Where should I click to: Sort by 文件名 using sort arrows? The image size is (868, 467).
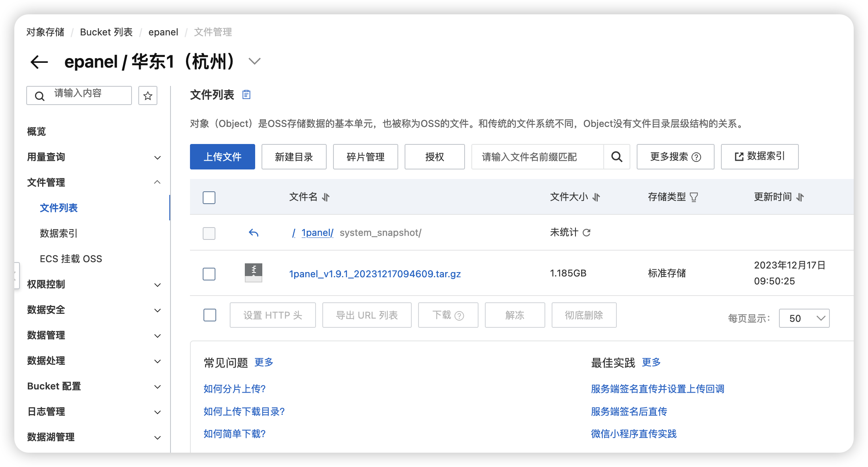pyautogui.click(x=326, y=197)
